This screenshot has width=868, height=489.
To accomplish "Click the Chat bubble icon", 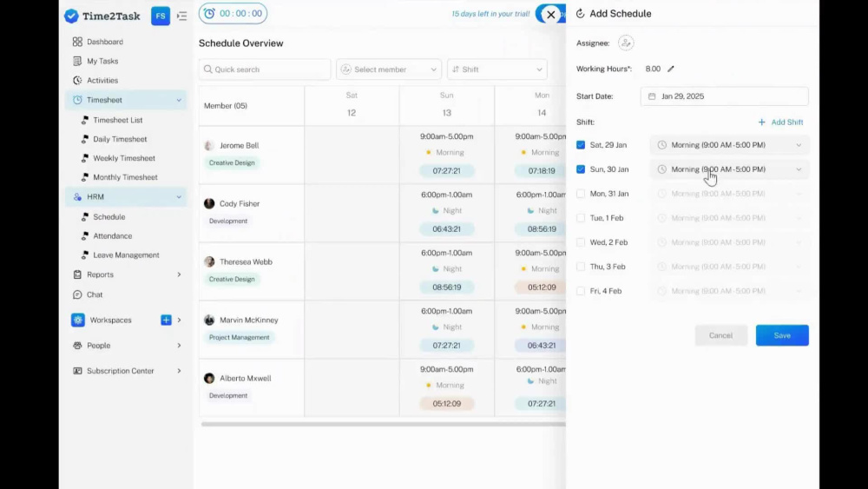I will pos(77,294).
